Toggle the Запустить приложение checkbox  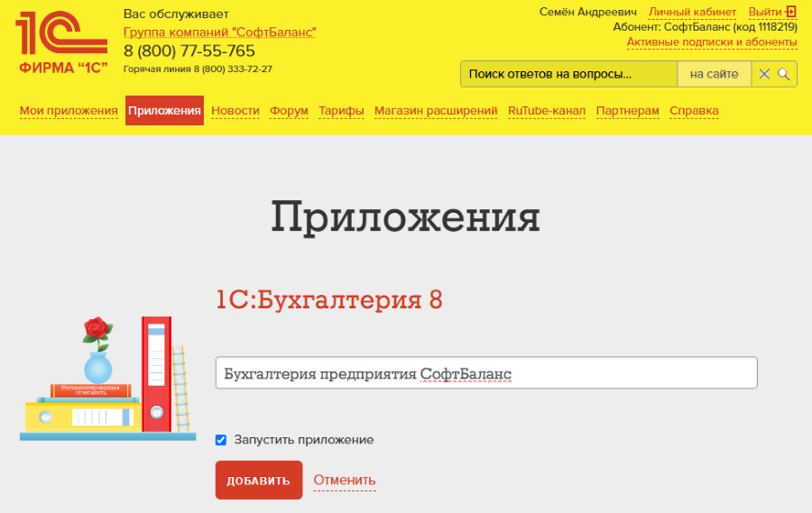[221, 440]
